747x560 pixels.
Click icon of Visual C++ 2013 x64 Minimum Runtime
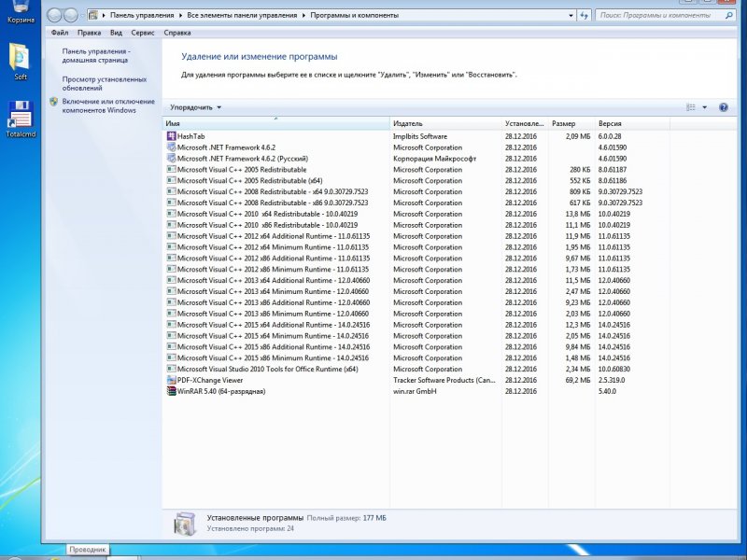[x=172, y=291]
